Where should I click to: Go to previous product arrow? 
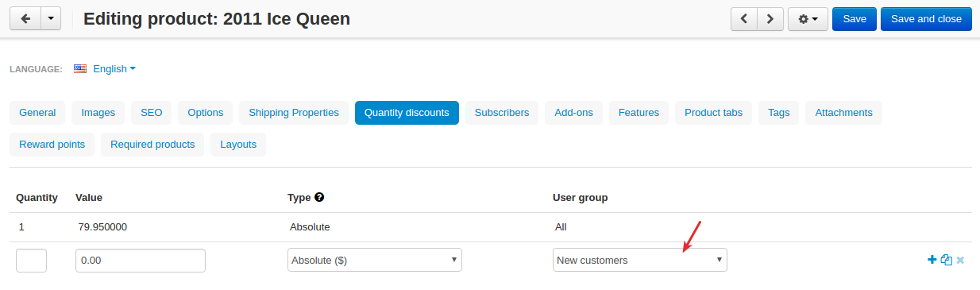coord(743,18)
